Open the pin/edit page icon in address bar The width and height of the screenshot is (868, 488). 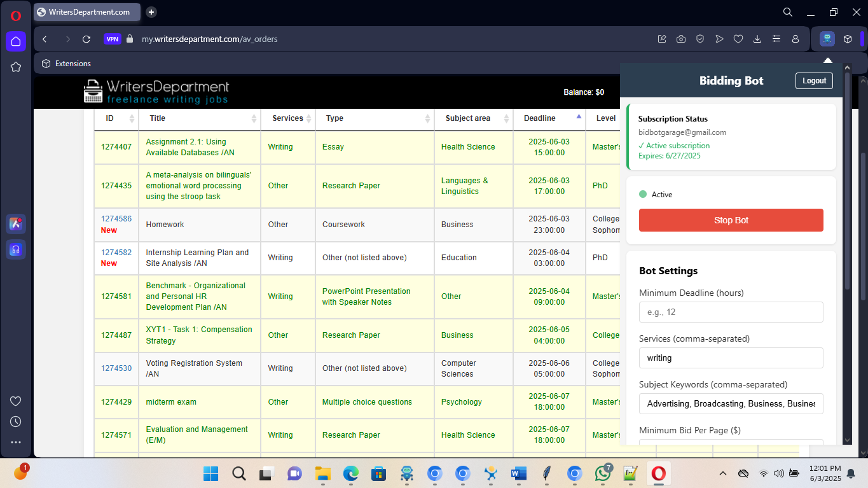pyautogui.click(x=662, y=39)
